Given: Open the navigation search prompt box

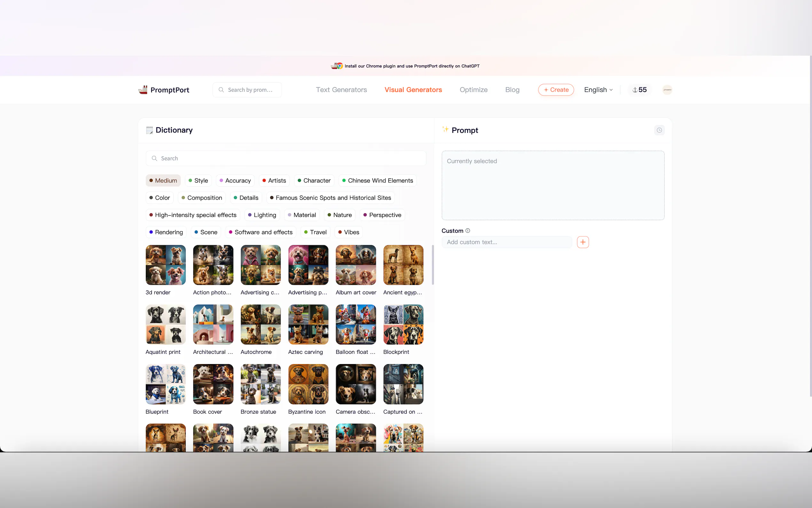Looking at the screenshot, I should tap(247, 89).
